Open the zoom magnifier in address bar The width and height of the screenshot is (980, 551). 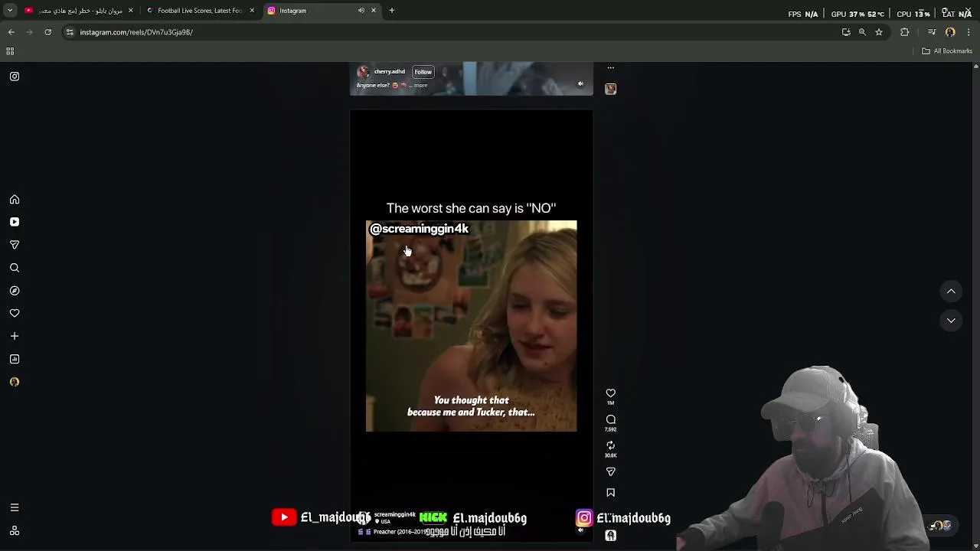(x=862, y=32)
